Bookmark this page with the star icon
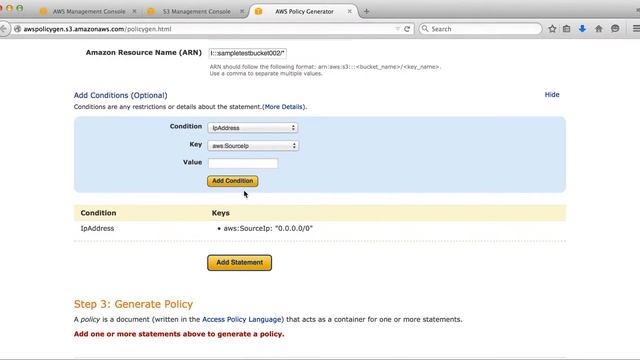The height and width of the screenshot is (360, 640). (x=552, y=29)
